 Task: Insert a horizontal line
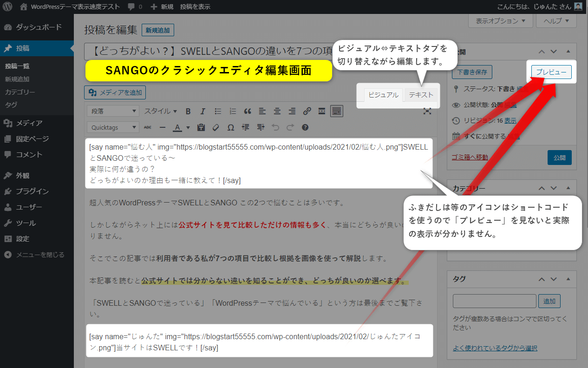point(163,127)
